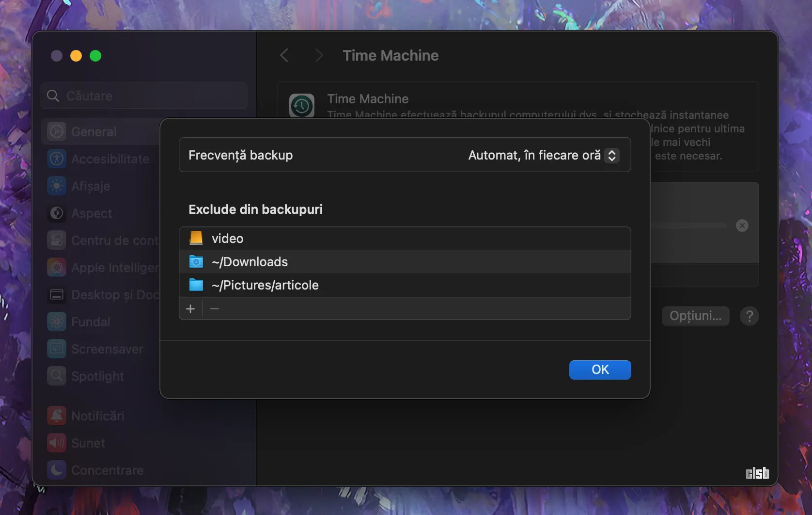812x515 pixels.
Task: Open Aspect in the sidebar
Action: pos(101,213)
